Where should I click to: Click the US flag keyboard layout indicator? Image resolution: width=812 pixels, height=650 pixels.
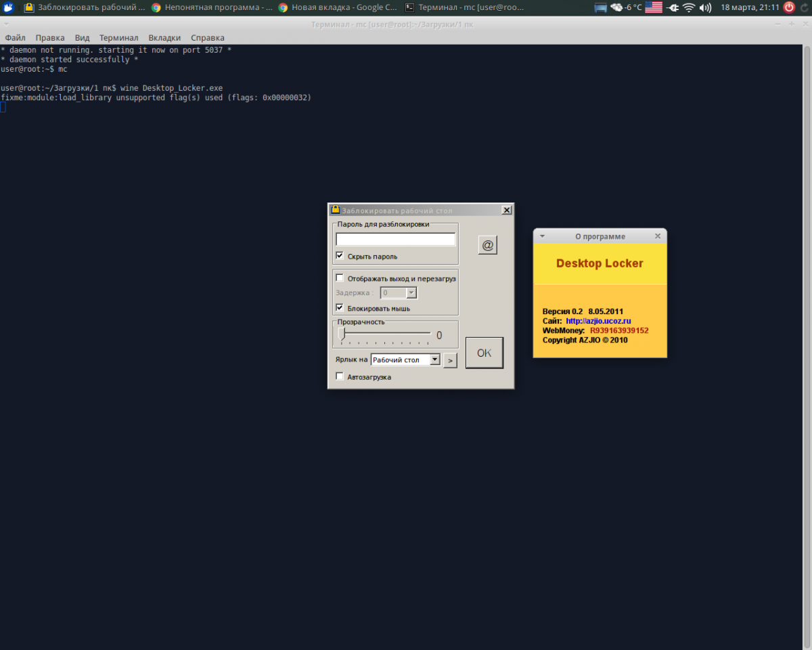tap(654, 7)
